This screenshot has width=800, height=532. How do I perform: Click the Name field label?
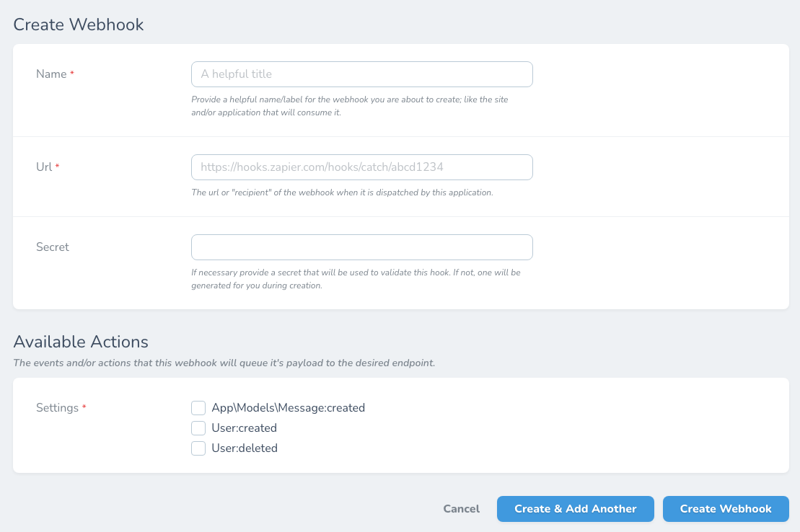(x=51, y=74)
